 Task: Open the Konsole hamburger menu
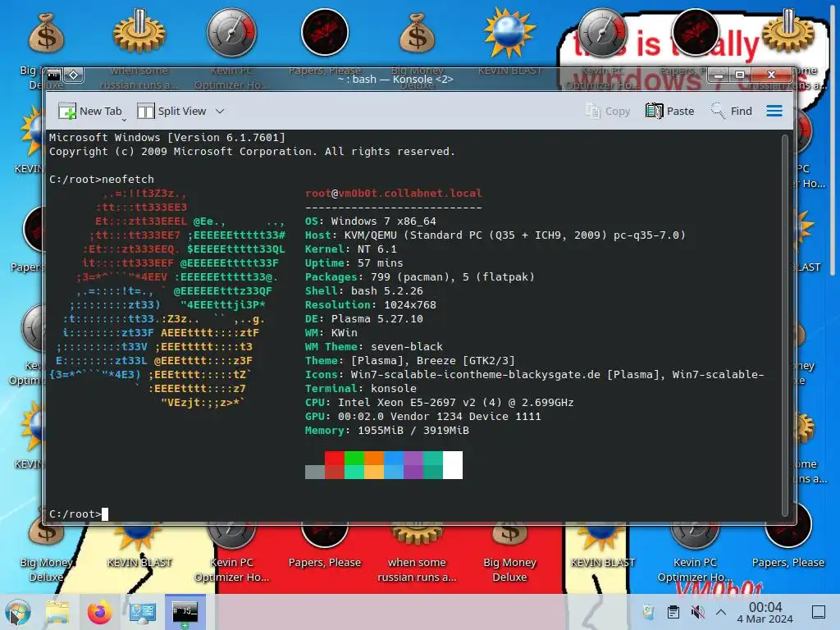pyautogui.click(x=774, y=111)
